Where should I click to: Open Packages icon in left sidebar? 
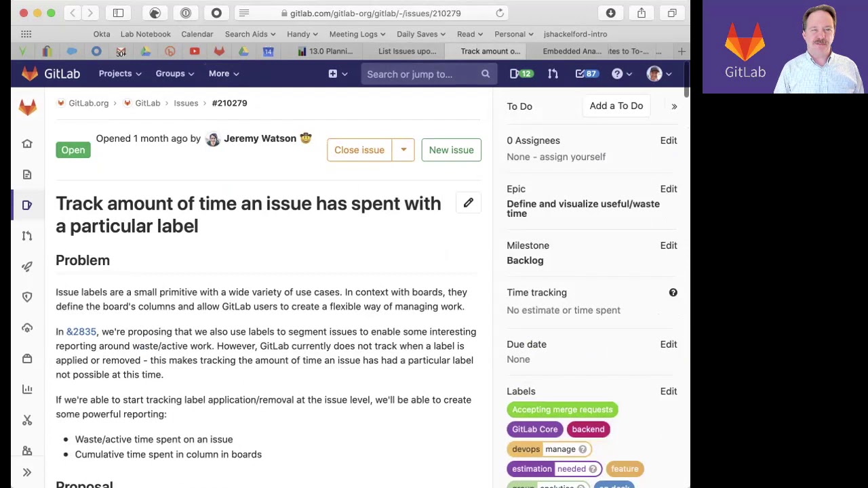[x=27, y=359]
